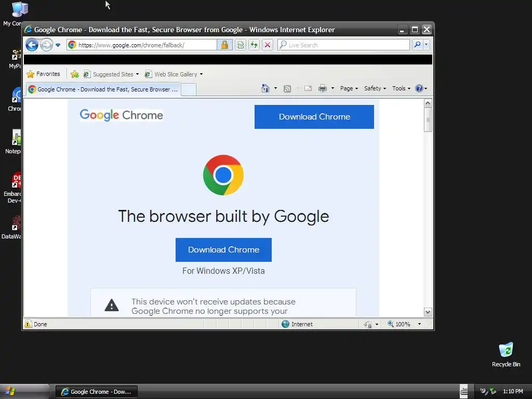Select the Recycle Bin desktop icon
The image size is (532, 399).
click(506, 354)
